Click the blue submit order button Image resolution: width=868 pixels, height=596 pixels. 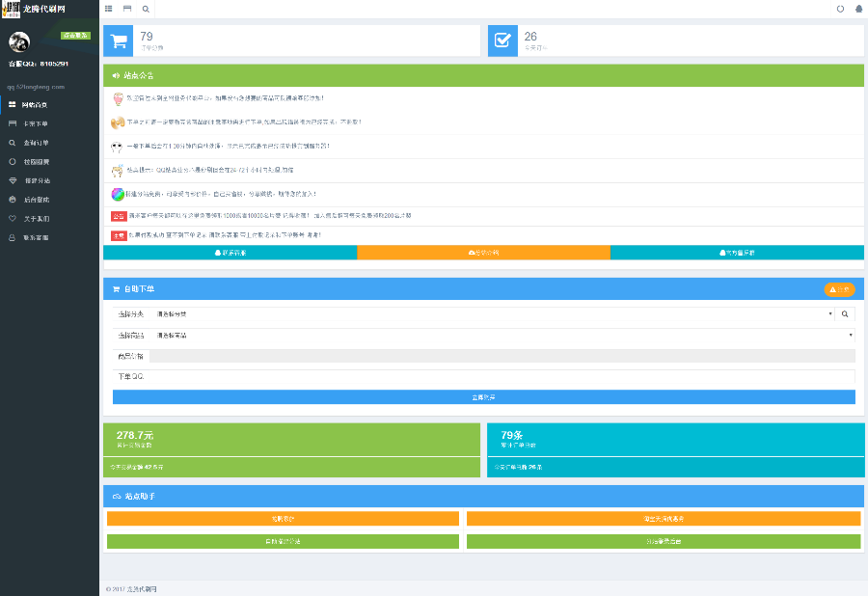(484, 396)
